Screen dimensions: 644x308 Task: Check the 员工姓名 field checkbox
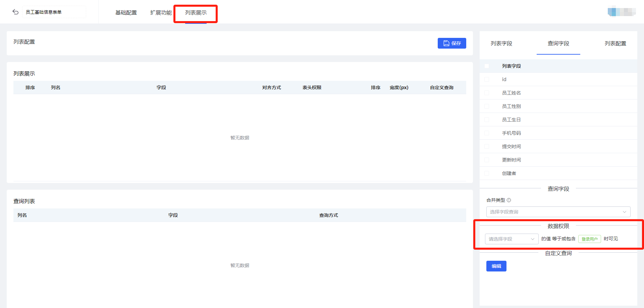click(487, 93)
